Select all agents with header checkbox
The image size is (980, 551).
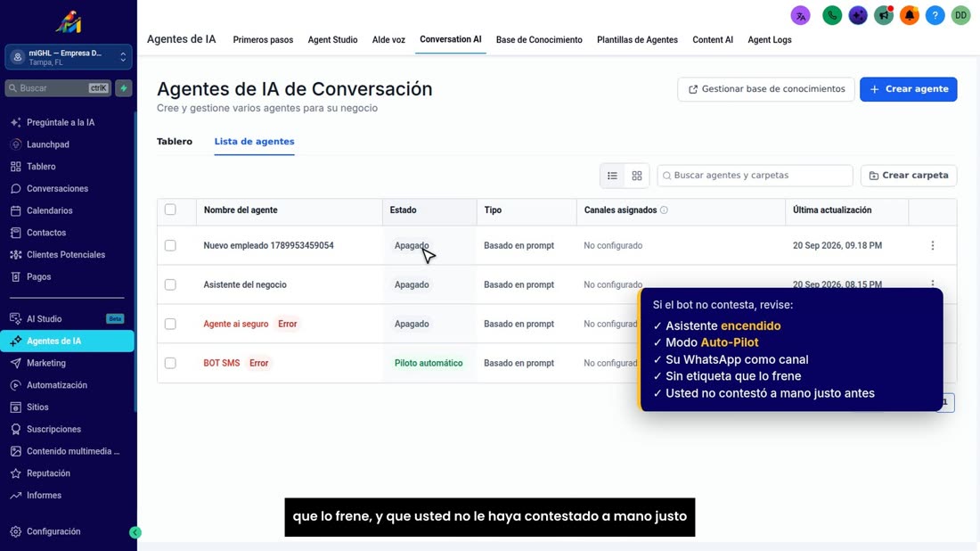tap(170, 210)
